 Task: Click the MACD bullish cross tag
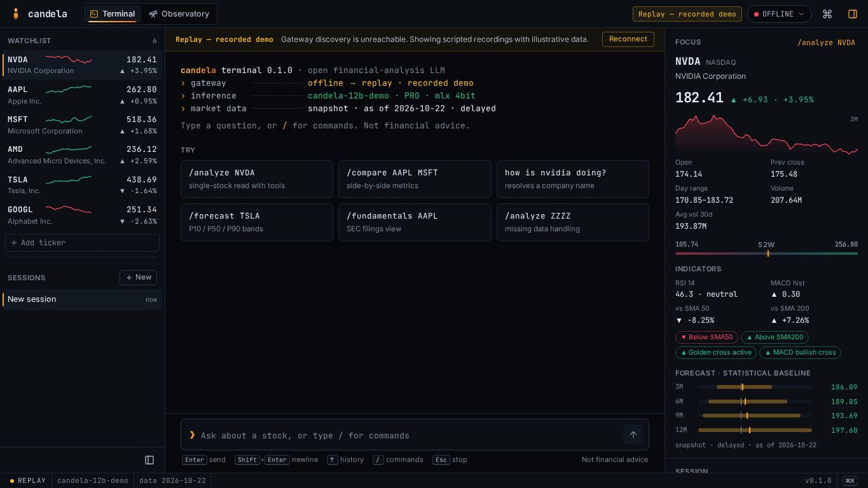click(x=800, y=353)
